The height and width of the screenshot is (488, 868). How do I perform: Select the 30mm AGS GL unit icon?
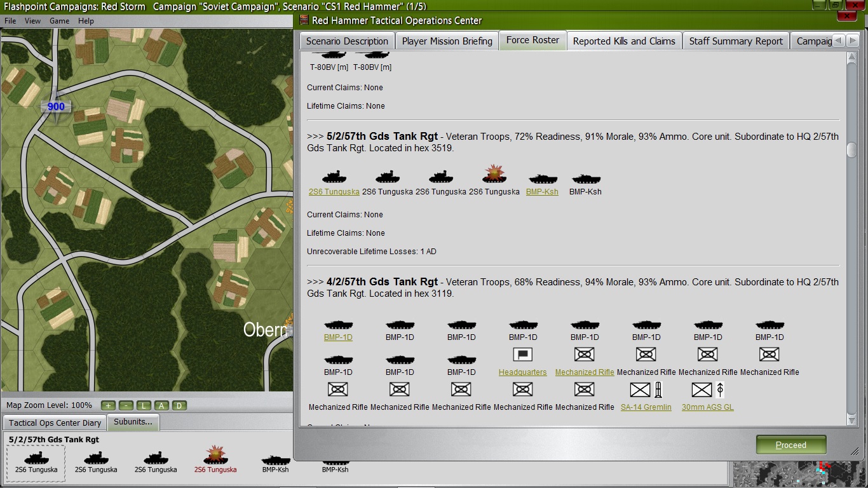click(x=708, y=390)
